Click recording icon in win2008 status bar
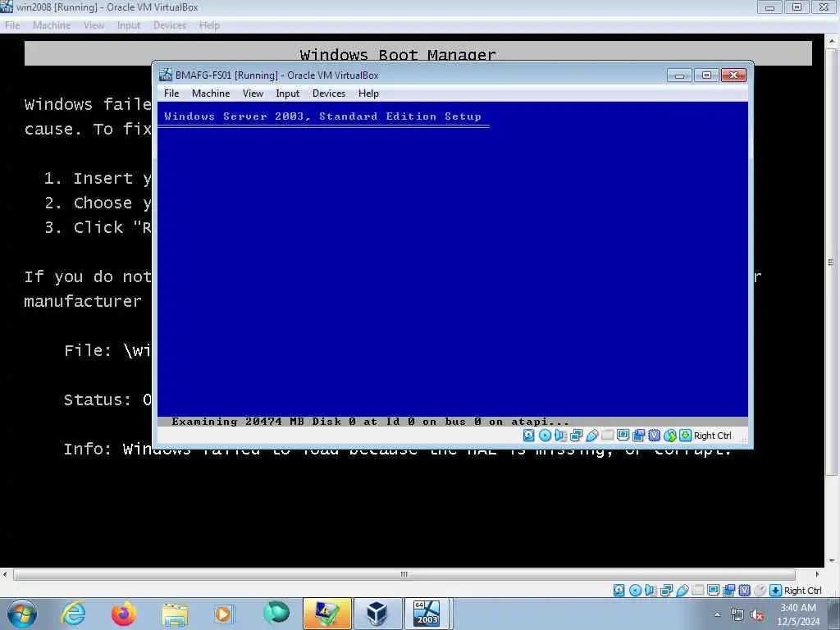 (728, 591)
